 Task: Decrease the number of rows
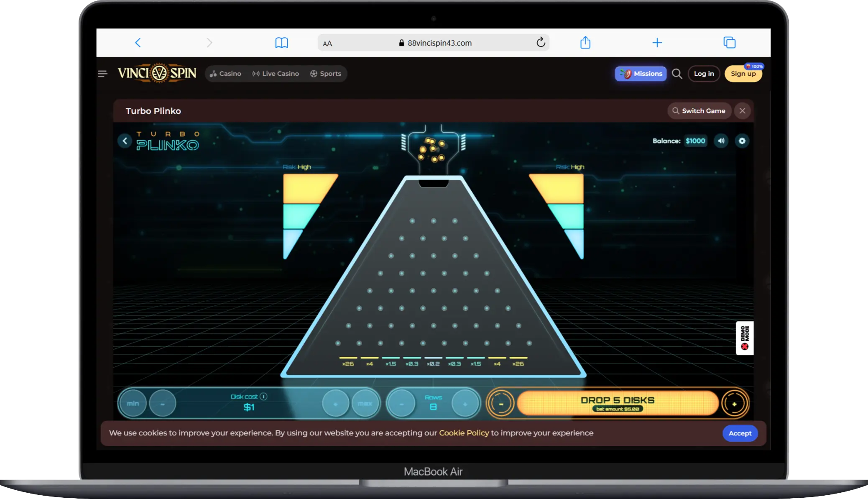coord(401,404)
